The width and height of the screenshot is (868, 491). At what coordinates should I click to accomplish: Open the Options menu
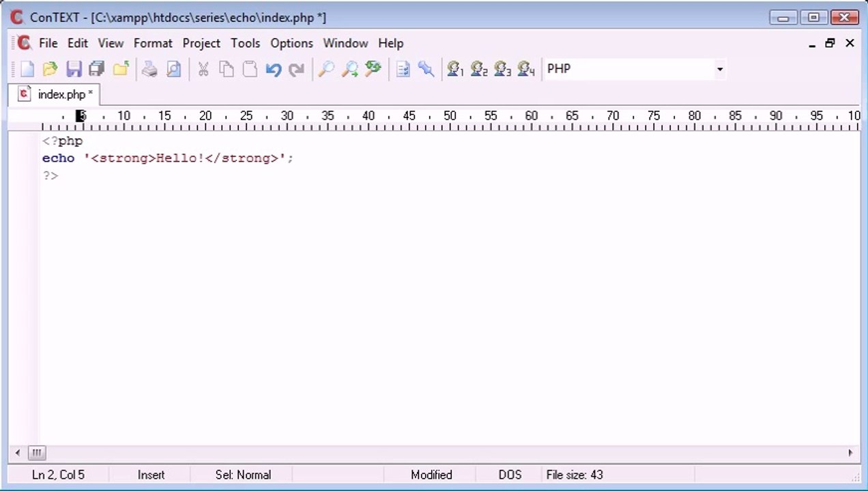(x=291, y=43)
